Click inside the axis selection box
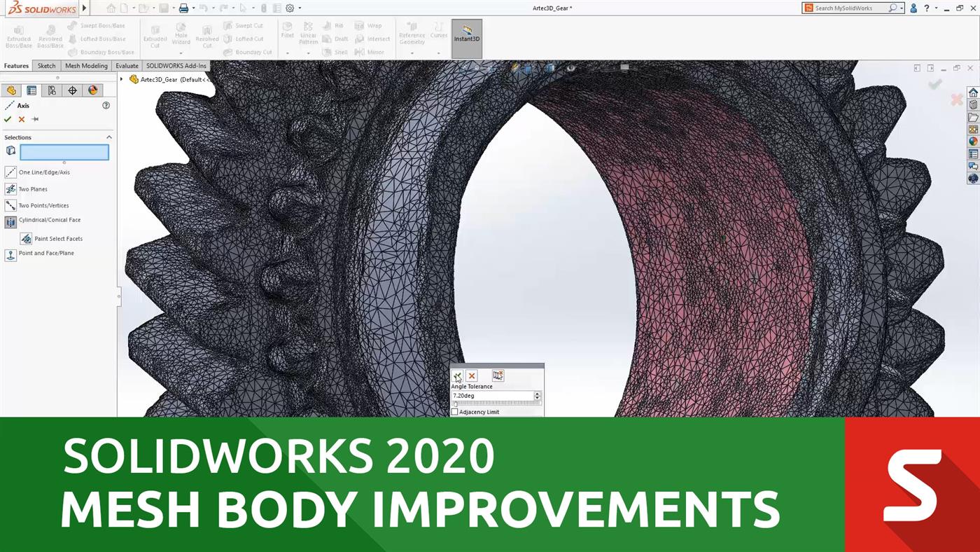 pos(64,152)
